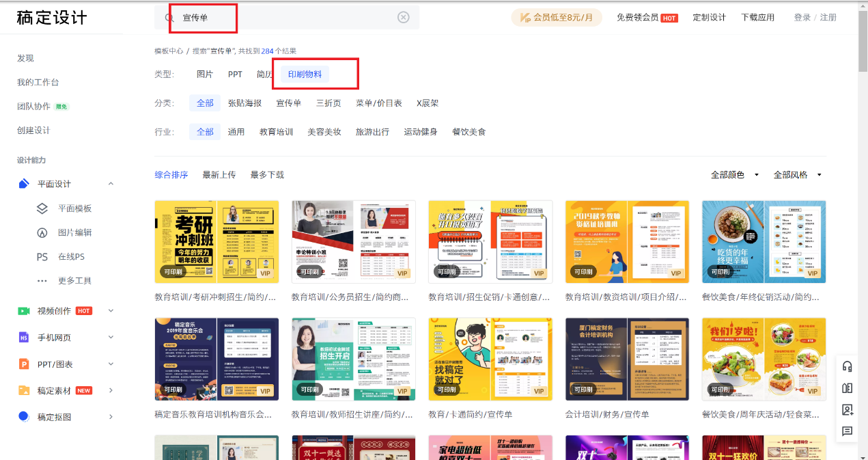Expand the 手机网页 section chevron
This screenshot has width=868, height=460.
tap(111, 338)
